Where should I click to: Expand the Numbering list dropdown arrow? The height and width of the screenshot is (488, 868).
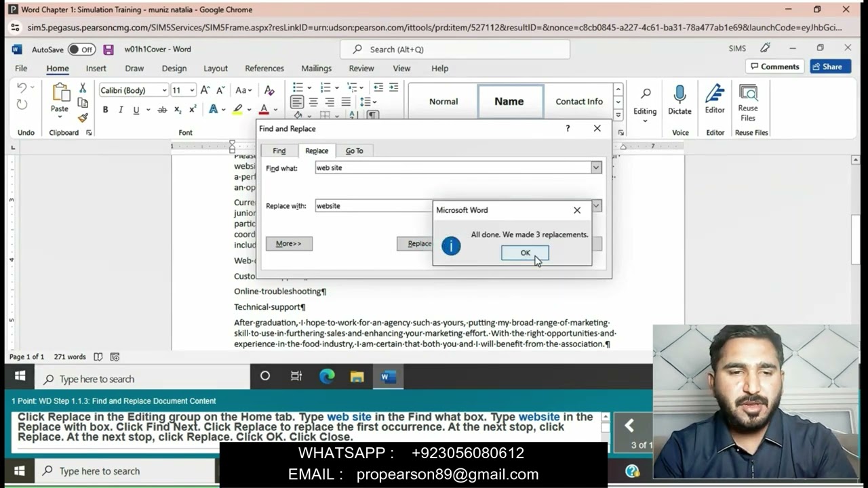(x=337, y=87)
